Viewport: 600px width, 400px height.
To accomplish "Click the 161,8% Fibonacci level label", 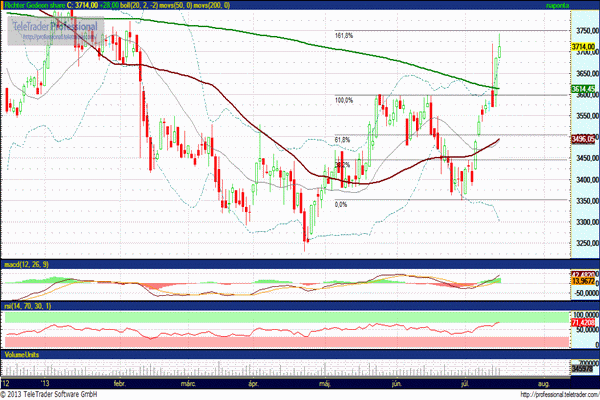I will tap(344, 36).
